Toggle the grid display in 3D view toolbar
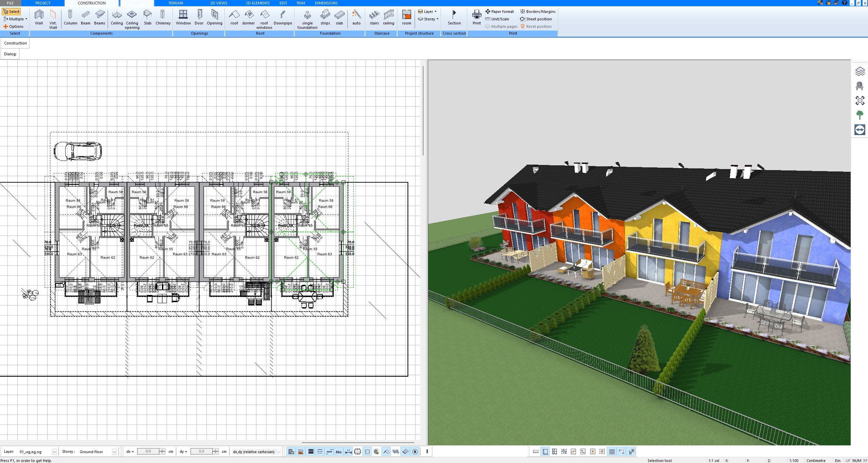Image resolution: width=868 pixels, height=463 pixels. coord(612,452)
